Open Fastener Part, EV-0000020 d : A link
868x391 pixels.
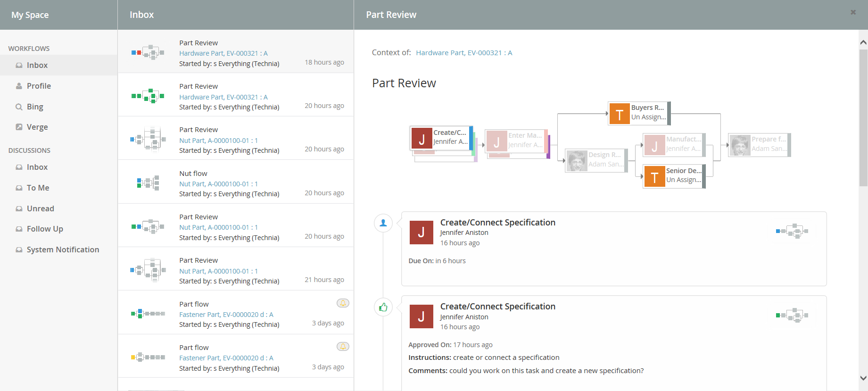[226, 315]
